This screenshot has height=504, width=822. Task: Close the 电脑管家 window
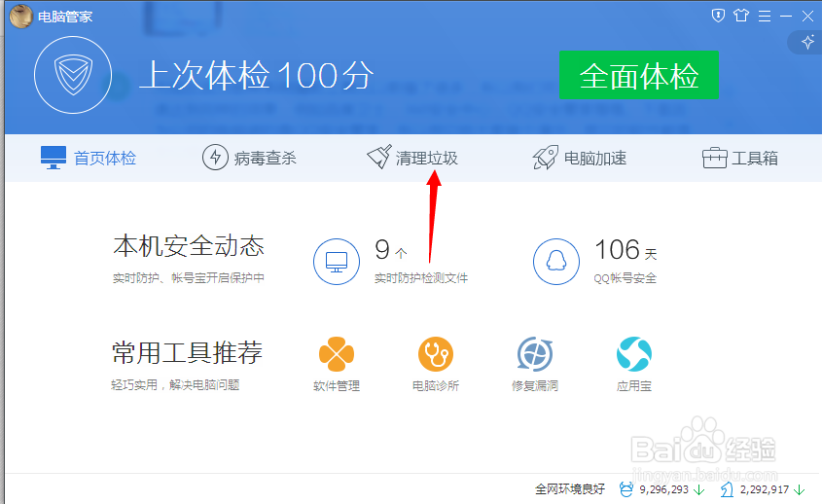click(x=807, y=17)
